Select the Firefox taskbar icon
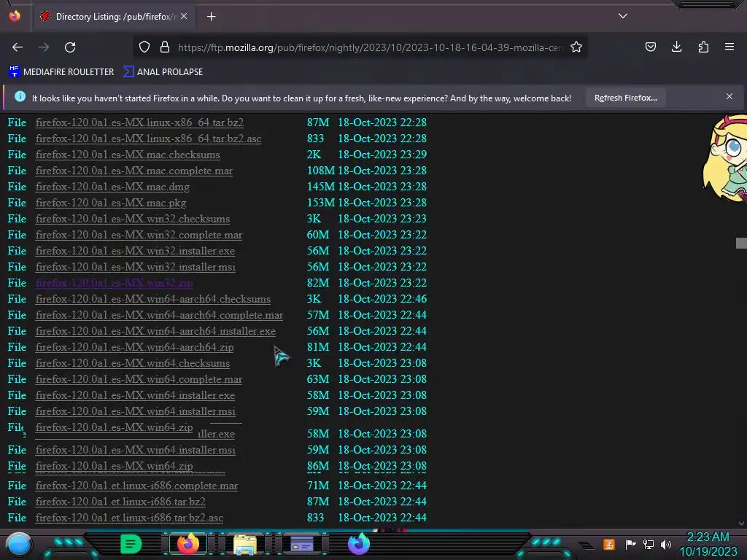This screenshot has height=560, width=747. pyautogui.click(x=188, y=544)
